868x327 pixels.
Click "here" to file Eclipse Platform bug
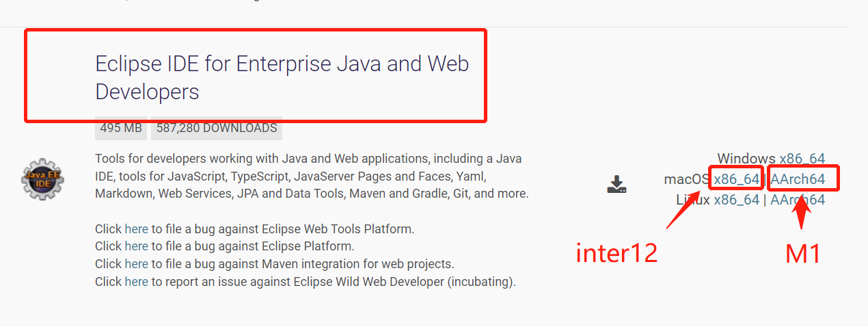click(x=136, y=246)
